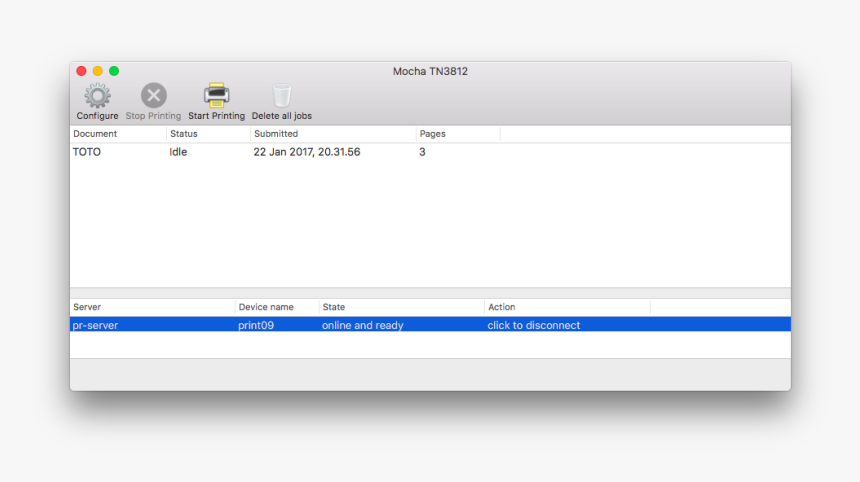Minimize window with the yellow button
Viewport: 860px width, 482px height.
pyautogui.click(x=98, y=71)
